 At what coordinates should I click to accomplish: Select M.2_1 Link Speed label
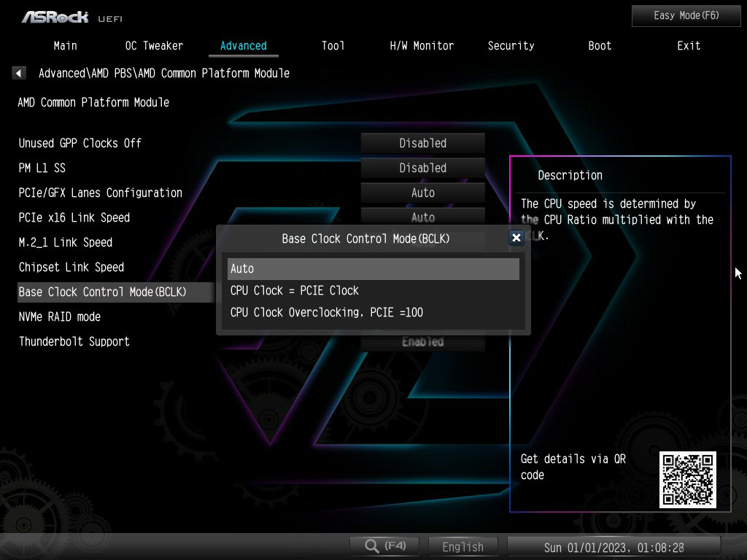pos(65,242)
